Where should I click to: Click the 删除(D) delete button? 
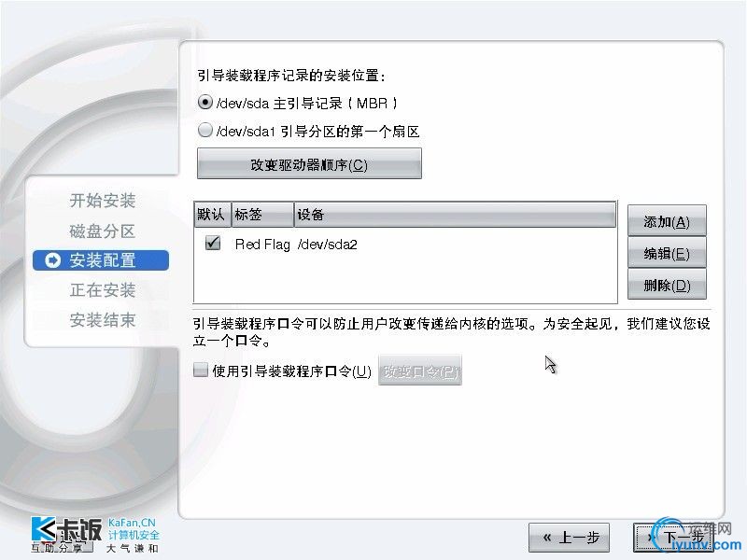coord(667,285)
